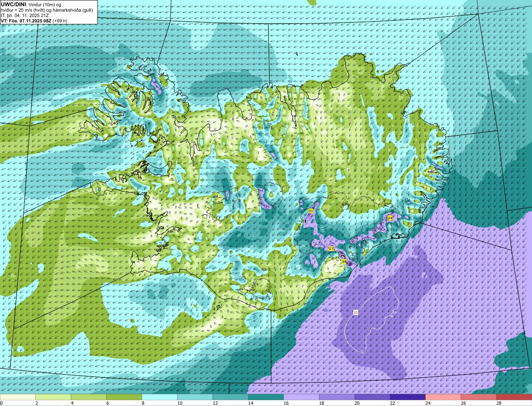532x406 pixels.
Task: Click the 8–10 m/s pale cyan legend swatch
Action: tap(160, 397)
